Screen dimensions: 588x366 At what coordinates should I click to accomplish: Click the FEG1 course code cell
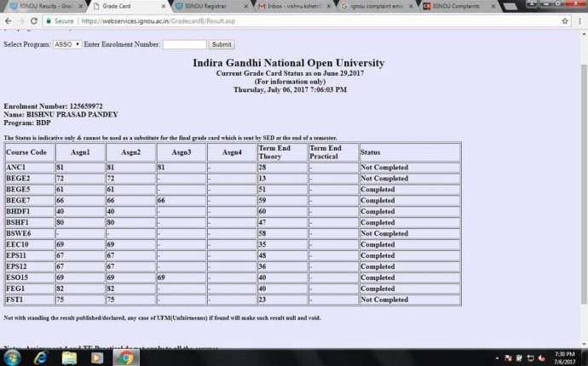[30, 289]
